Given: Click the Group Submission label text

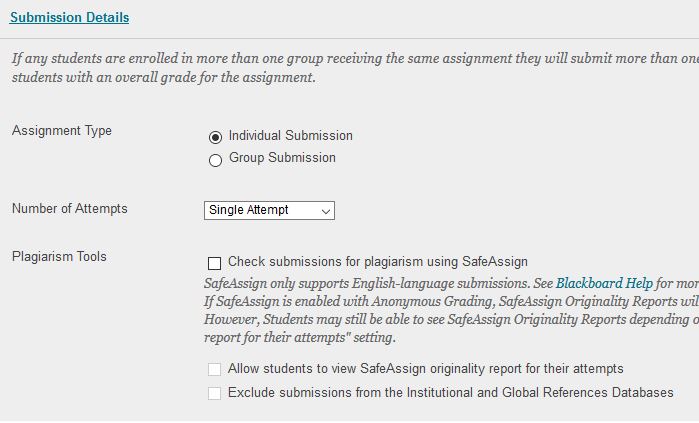Looking at the screenshot, I should (282, 158).
